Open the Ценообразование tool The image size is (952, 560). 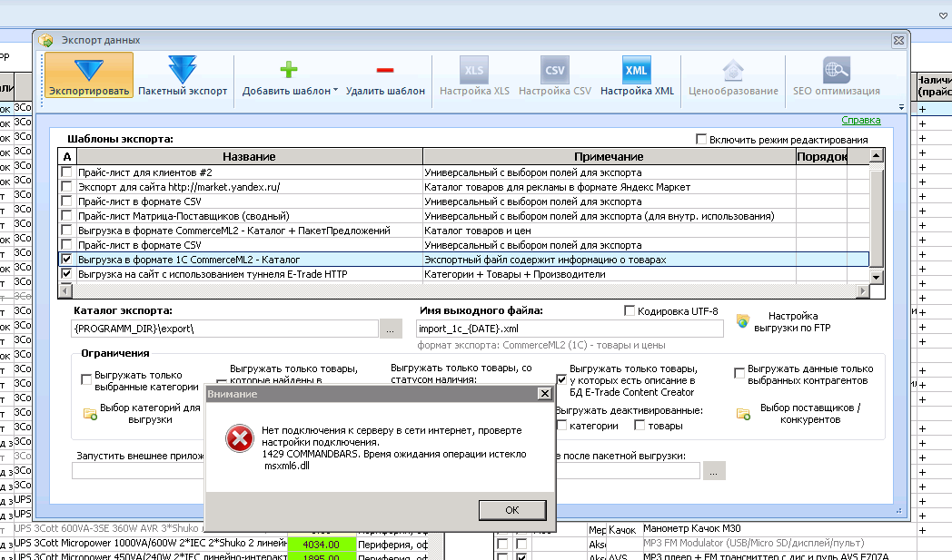click(733, 75)
